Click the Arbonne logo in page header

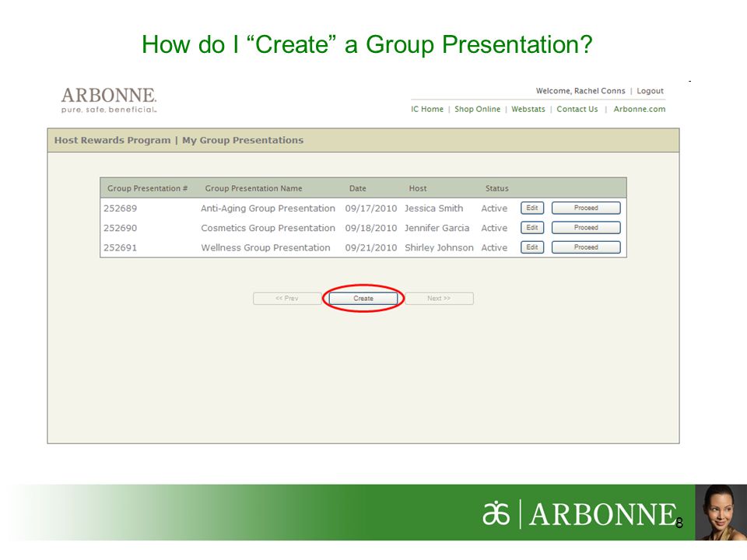pos(109,100)
